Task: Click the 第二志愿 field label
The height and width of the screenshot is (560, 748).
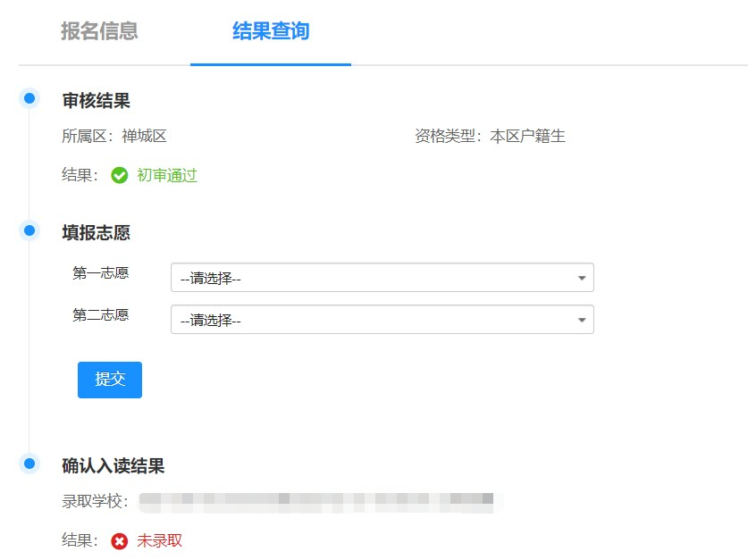Action: coord(100,315)
